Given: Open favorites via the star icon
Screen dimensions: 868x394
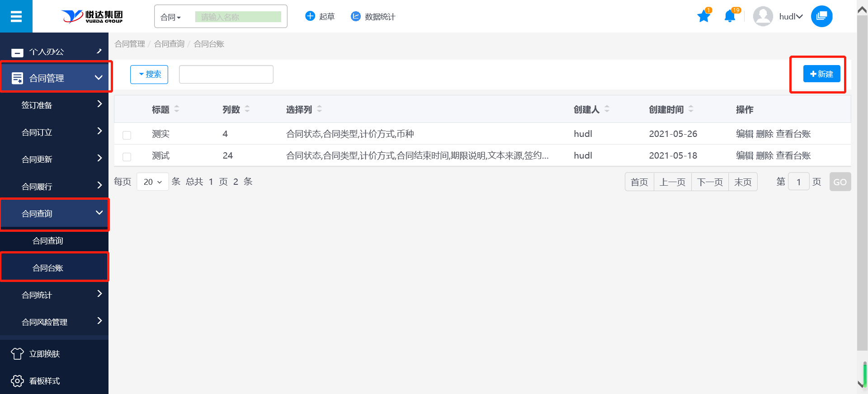Looking at the screenshot, I should (x=703, y=17).
